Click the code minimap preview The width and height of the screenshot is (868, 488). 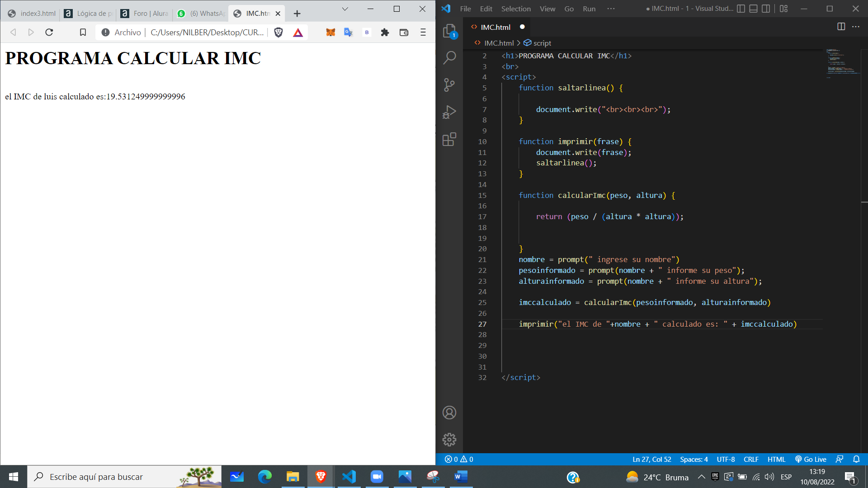tap(842, 63)
